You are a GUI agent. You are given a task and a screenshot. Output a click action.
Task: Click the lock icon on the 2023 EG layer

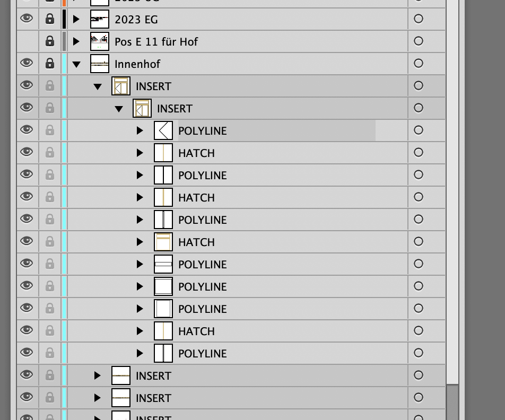pos(50,19)
